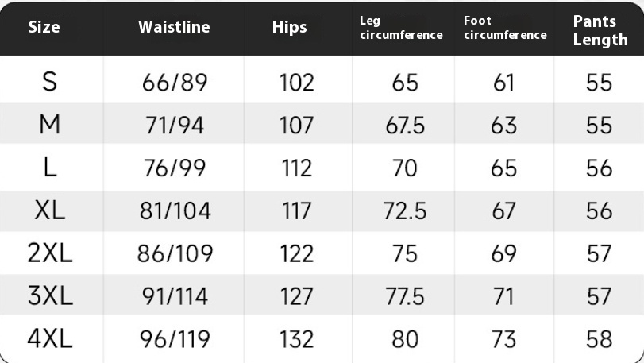
Task: Click the XL size label
Action: coord(50,210)
